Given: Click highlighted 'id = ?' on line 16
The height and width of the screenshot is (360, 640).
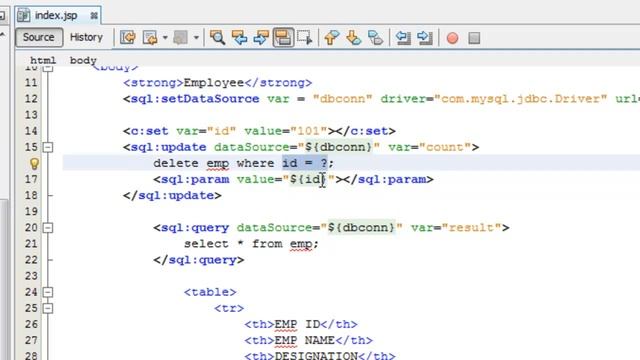Looking at the screenshot, I should 305,163.
